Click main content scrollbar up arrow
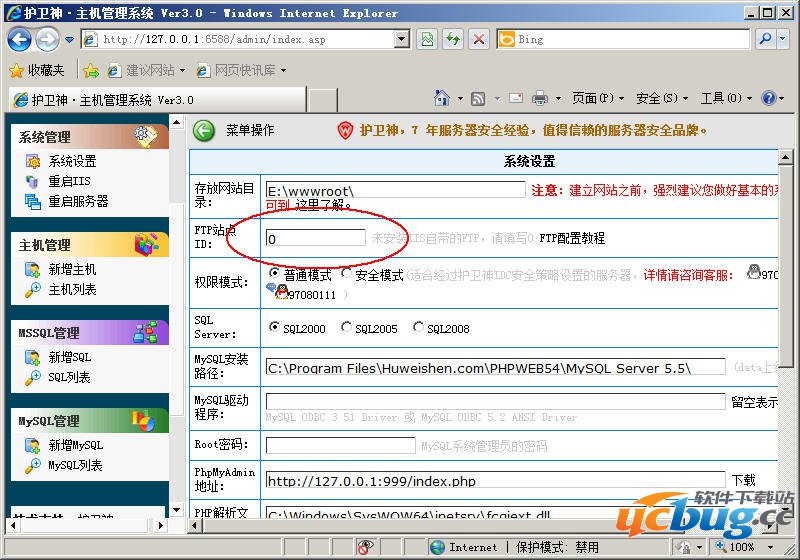 785,158
